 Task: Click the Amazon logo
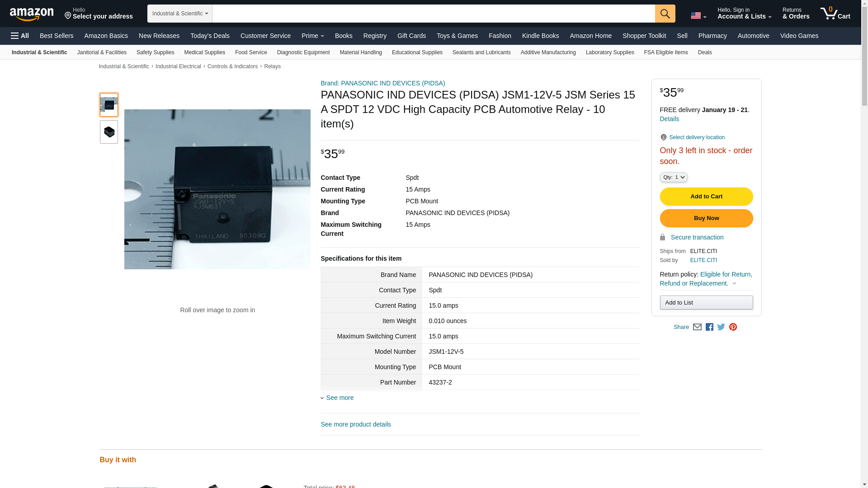pos(32,14)
